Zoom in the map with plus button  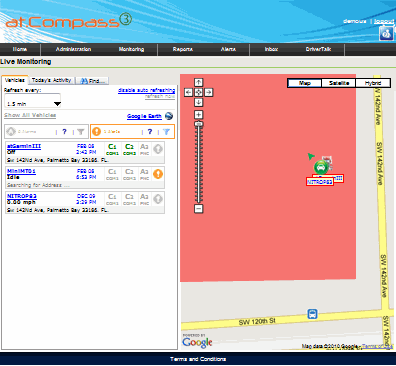click(198, 115)
